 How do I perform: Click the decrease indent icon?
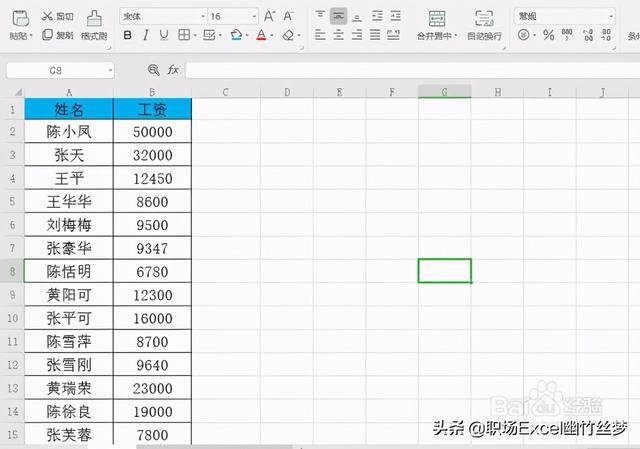[x=377, y=16]
